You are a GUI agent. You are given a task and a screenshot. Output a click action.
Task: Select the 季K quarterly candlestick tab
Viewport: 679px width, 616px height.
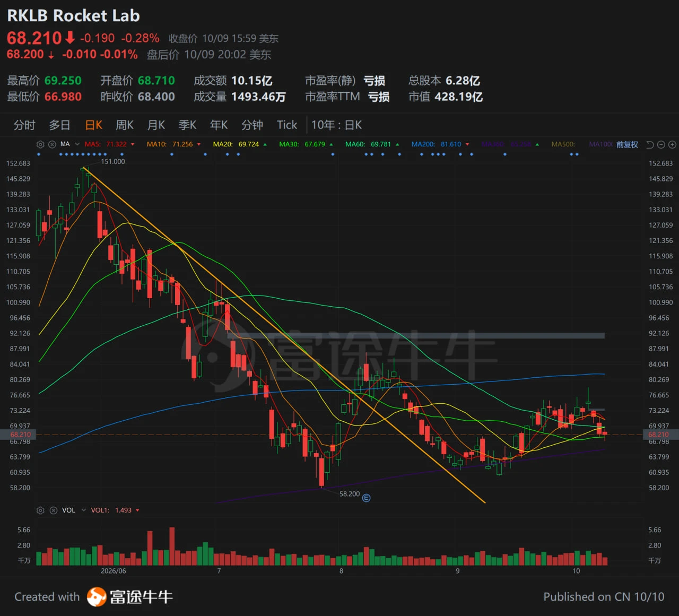tap(187, 125)
